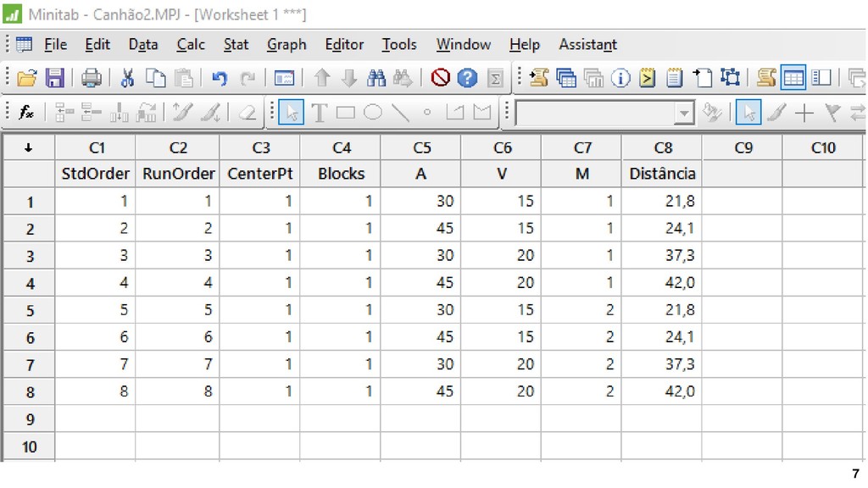Click the Open Project folder icon

(26, 78)
